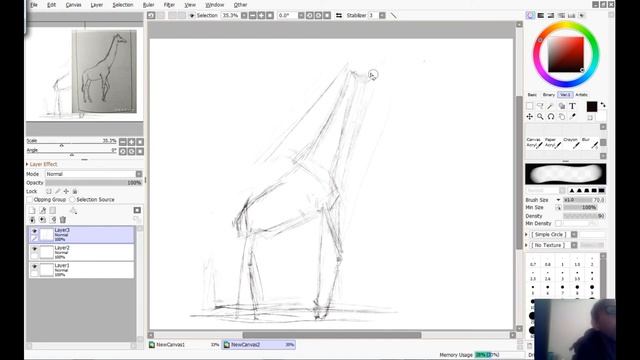Toggle the lock transparency icon
This screenshot has width=640, height=360.
(49, 191)
